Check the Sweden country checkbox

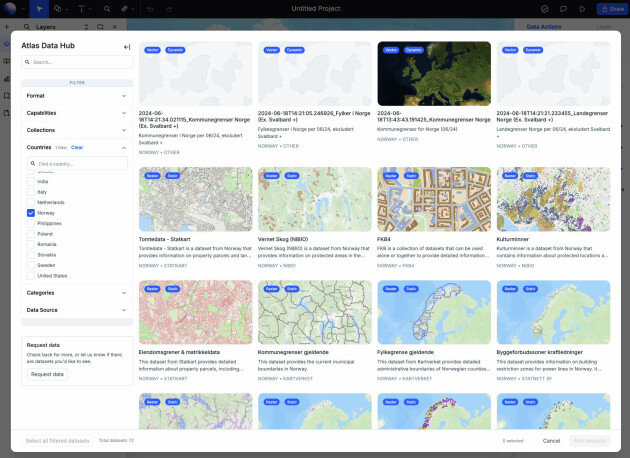[x=31, y=265]
